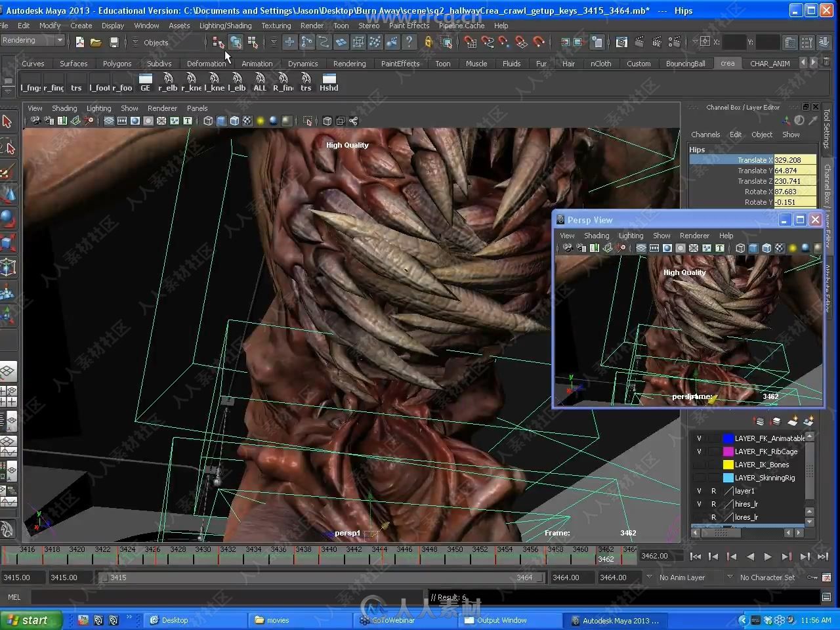Viewport: 840px width, 630px height.
Task: Open the Panels menu in main viewport
Action: click(197, 108)
